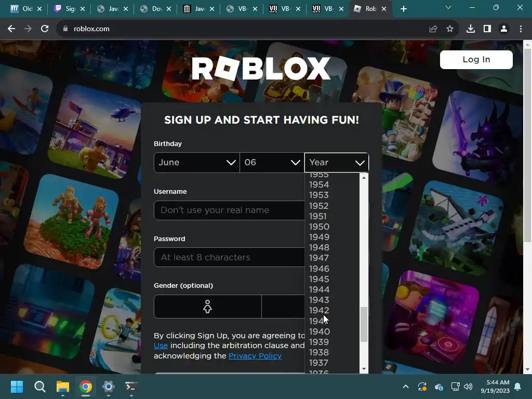Choose year 1950
The image size is (532, 399).
(x=319, y=227)
